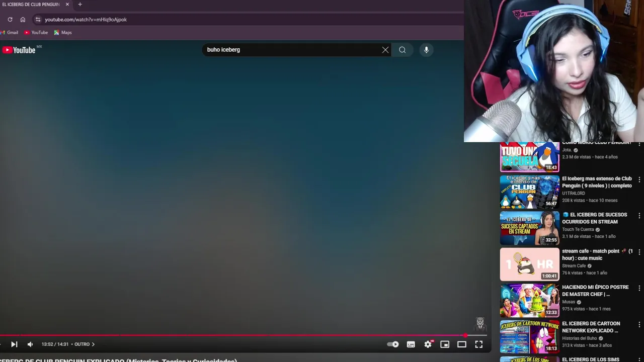Open Stream Cafe channel
The height and width of the screenshot is (362, 644).
click(574, 265)
